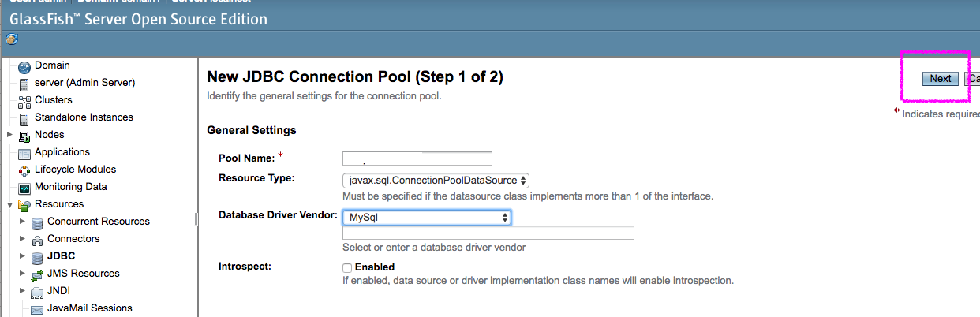Select JDBC in the navigation tree
This screenshot has height=317, width=980.
coord(62,256)
